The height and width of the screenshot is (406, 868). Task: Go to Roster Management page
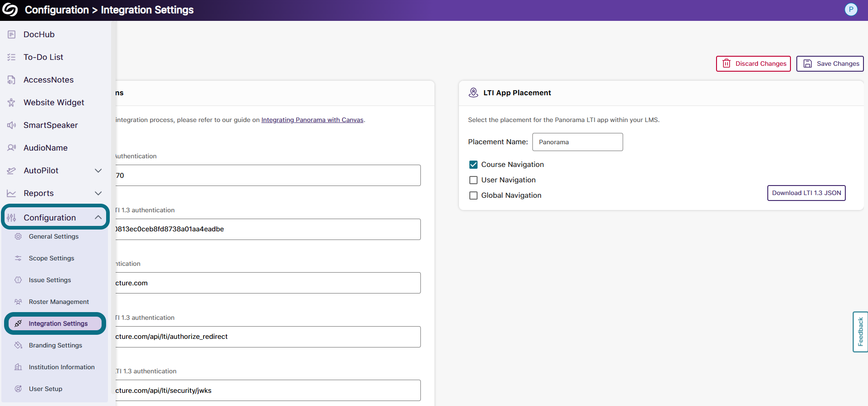point(59,302)
